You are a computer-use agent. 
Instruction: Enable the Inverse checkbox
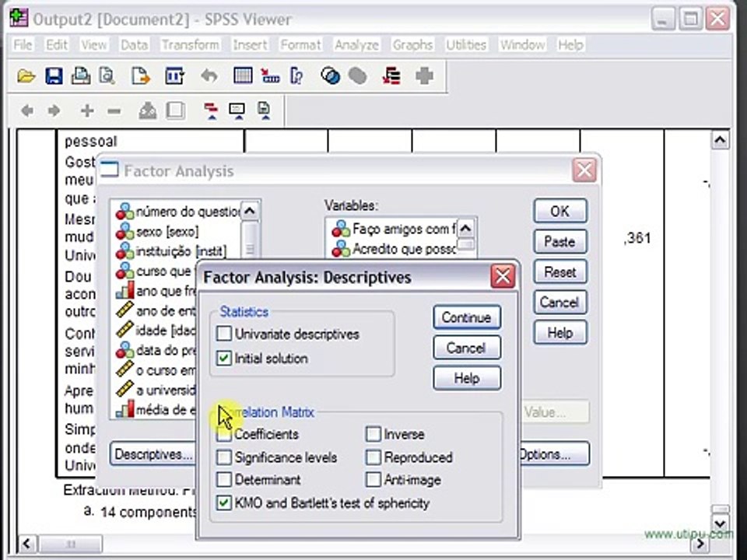pyautogui.click(x=373, y=434)
